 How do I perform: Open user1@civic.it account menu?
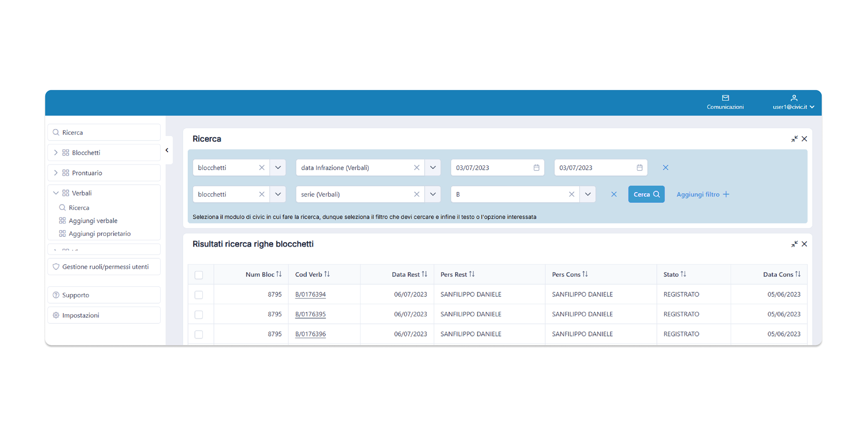click(793, 103)
